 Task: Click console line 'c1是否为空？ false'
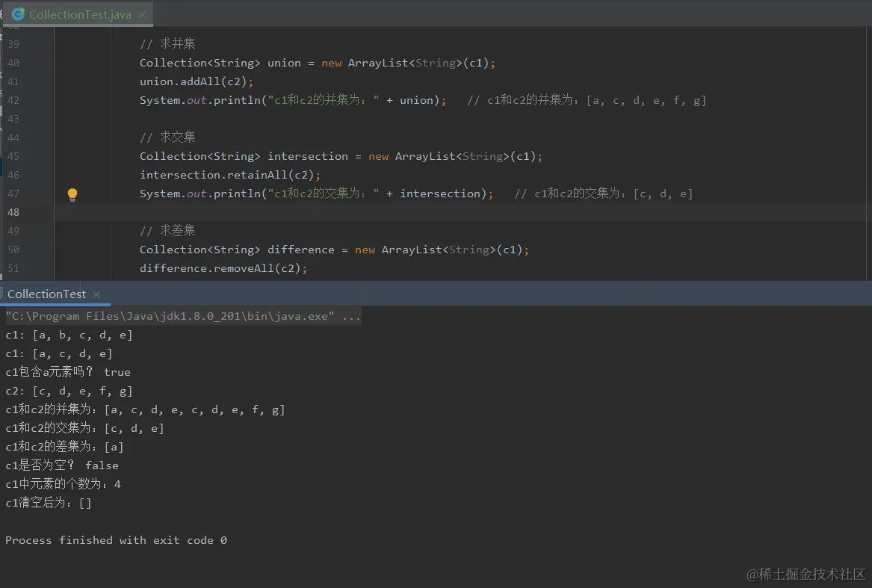coord(62,465)
